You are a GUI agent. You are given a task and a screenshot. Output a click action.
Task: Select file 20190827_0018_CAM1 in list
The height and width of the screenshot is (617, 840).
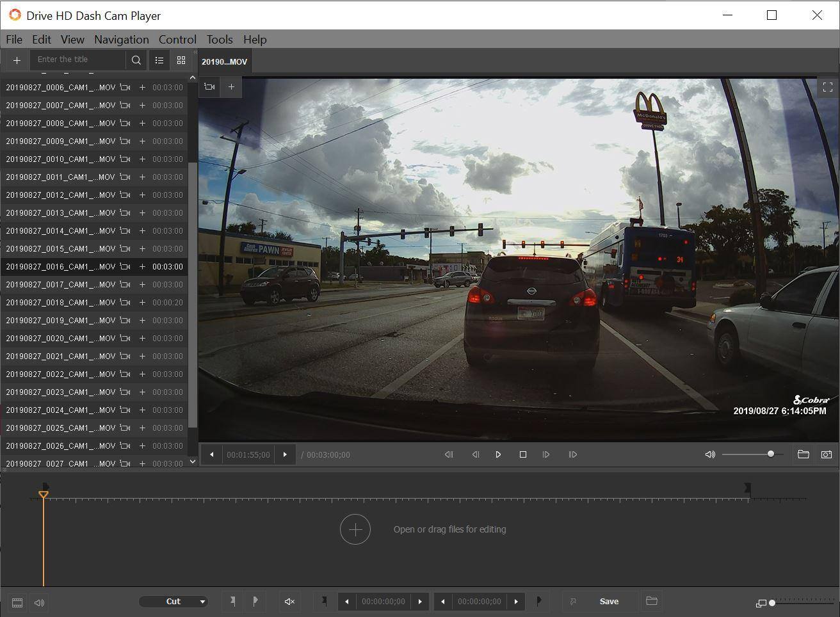[x=61, y=303]
